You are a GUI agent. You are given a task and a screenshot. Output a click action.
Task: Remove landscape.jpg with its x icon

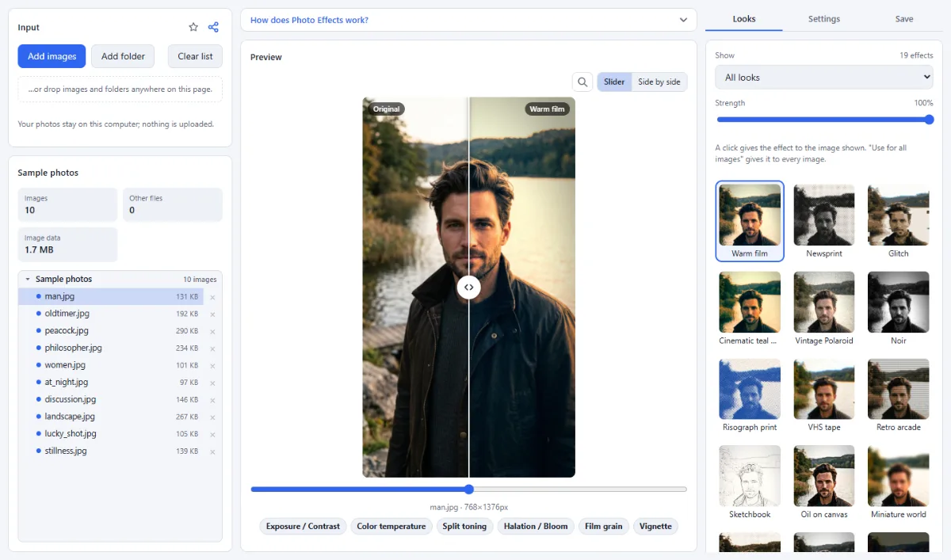pyautogui.click(x=212, y=417)
